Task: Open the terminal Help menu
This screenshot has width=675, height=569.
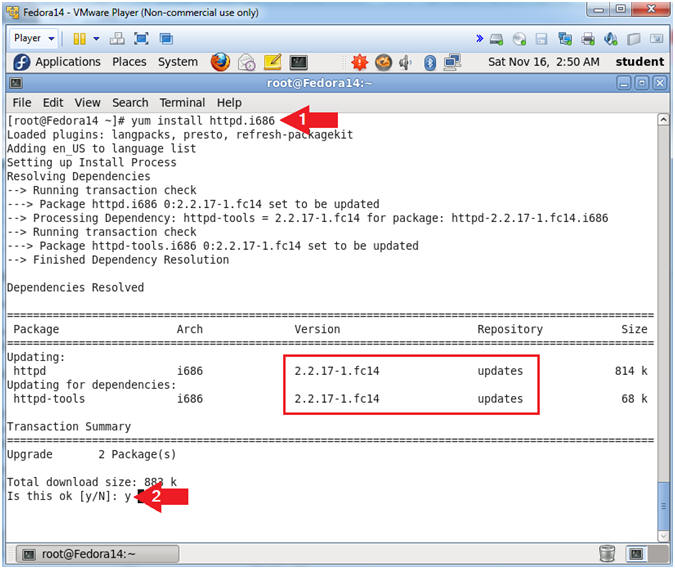Action: point(229,103)
